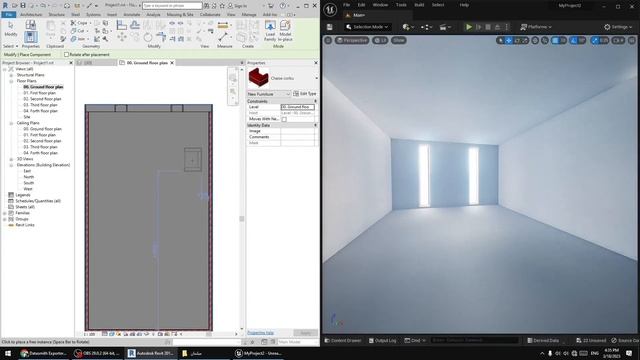
Task: Click the Properties help link
Action: click(x=260, y=333)
